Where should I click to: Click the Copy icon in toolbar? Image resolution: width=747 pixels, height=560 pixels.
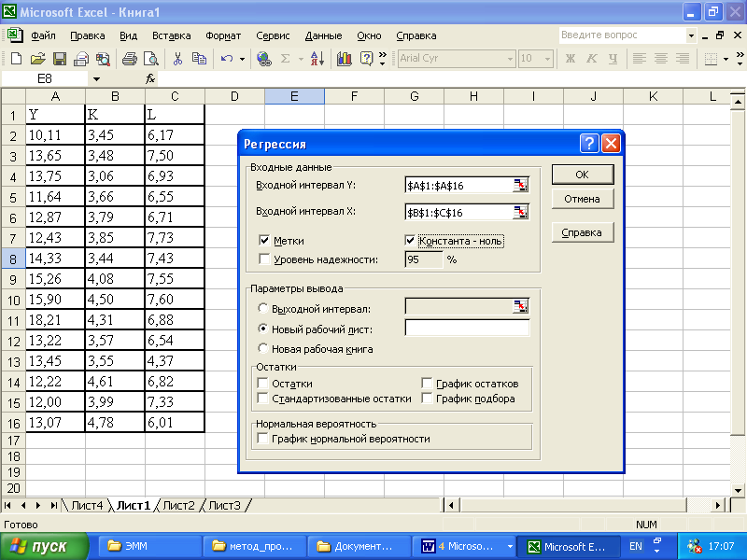point(199,59)
